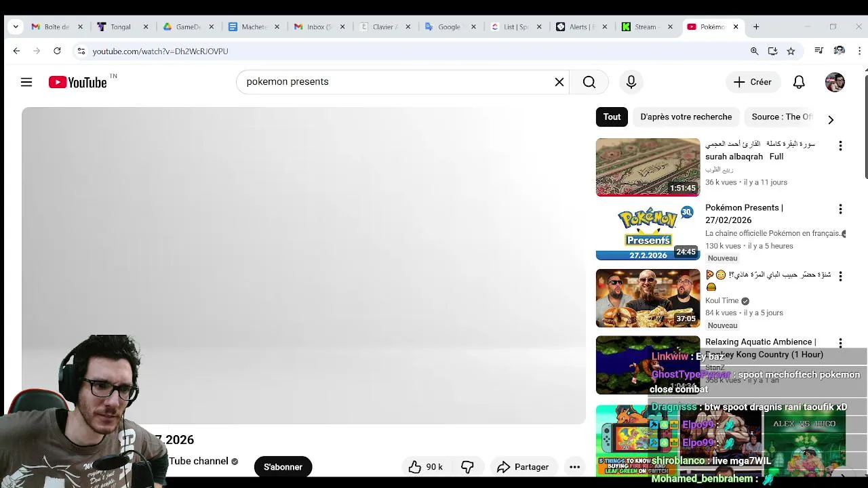
Task: Start voice search with the microphone
Action: (631, 82)
